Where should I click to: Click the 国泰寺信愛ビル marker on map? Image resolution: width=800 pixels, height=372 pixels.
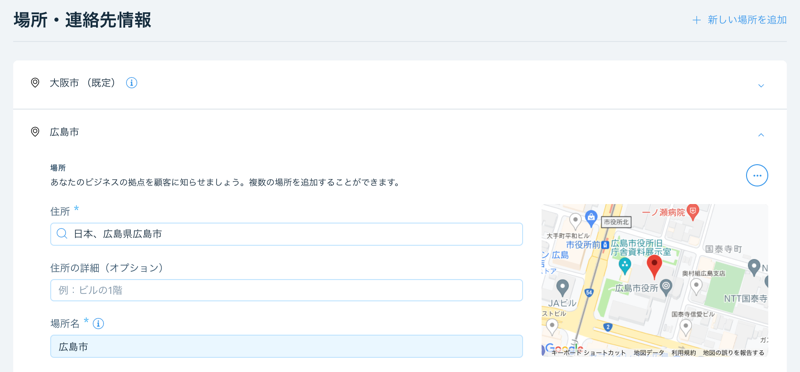(686, 328)
